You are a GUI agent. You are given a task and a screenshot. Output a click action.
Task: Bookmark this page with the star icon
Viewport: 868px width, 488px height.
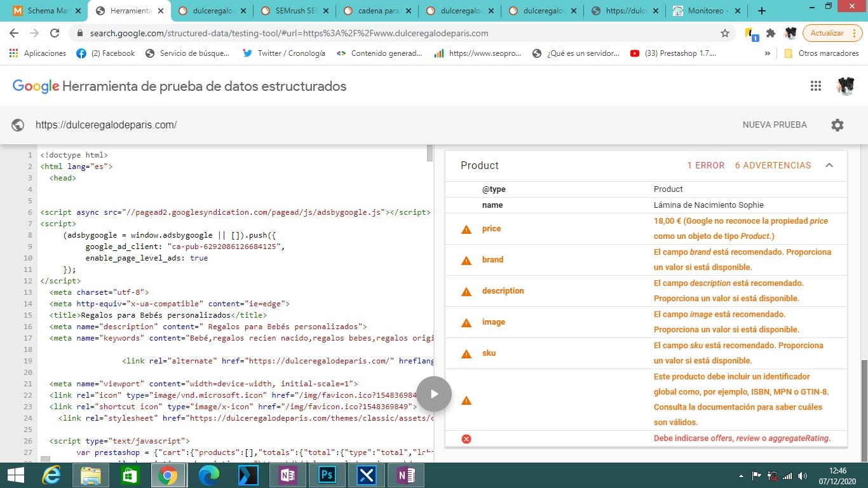click(x=725, y=33)
